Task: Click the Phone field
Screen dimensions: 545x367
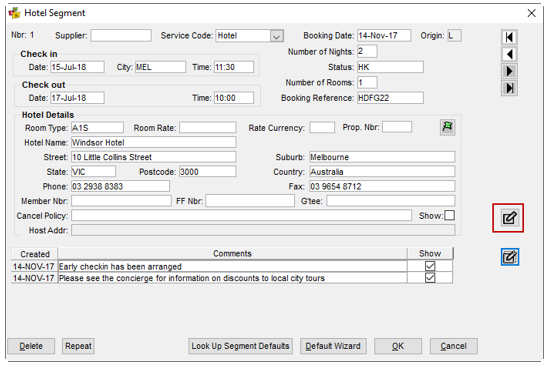Action: (120, 186)
